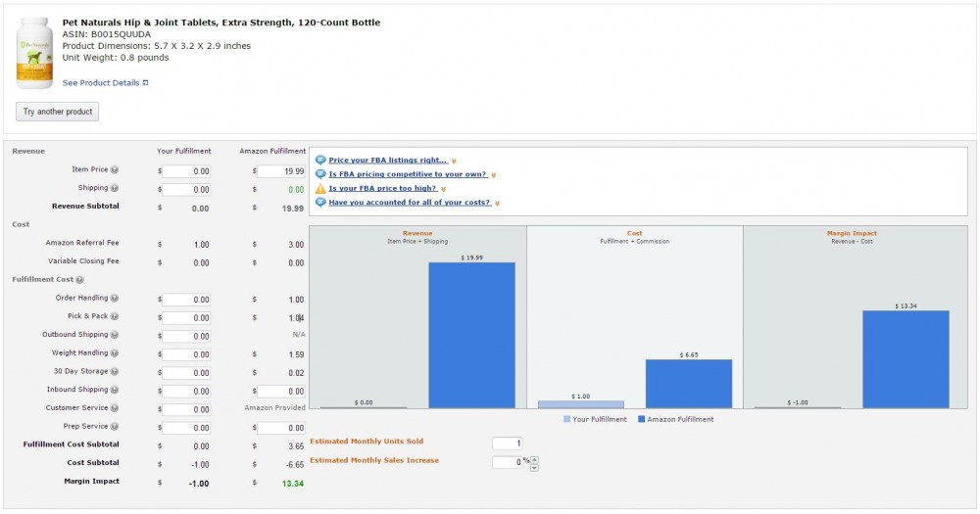Click the Try another product button
Screen dimensions: 980x514
58,112
